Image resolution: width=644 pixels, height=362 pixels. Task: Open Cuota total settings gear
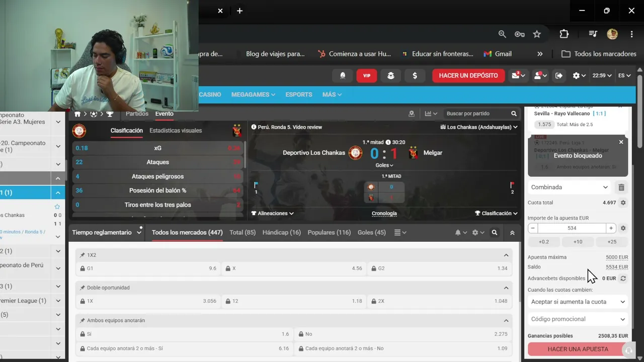point(623,203)
